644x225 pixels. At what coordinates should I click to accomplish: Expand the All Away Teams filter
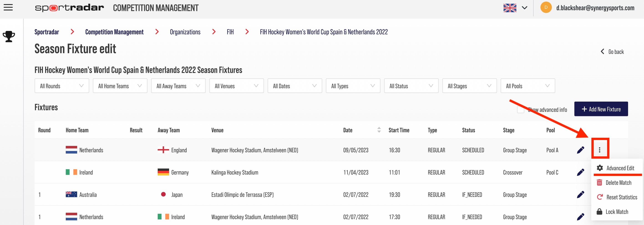click(x=178, y=86)
